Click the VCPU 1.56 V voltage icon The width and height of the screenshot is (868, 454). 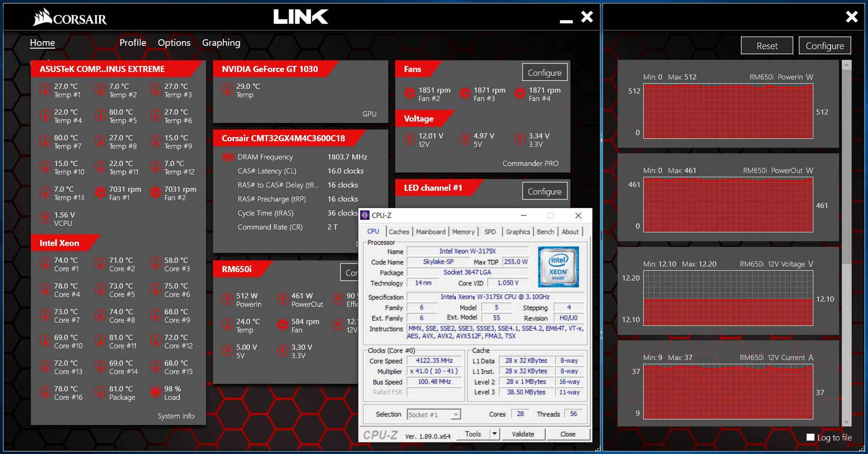(45, 218)
